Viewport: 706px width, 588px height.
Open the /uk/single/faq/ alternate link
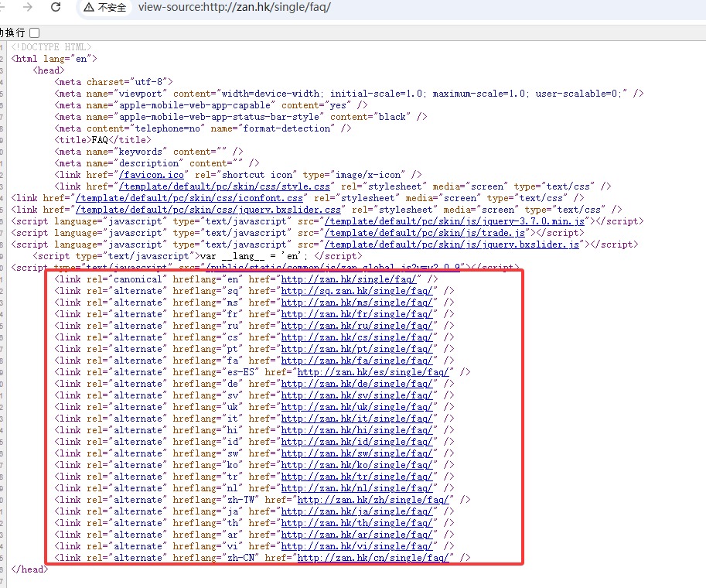click(x=356, y=407)
